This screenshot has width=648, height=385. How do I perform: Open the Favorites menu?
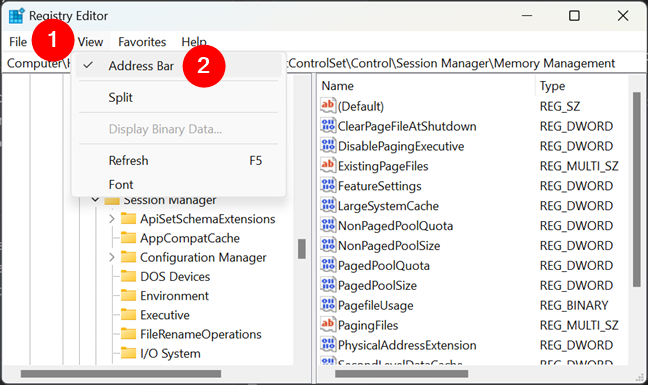(x=142, y=42)
